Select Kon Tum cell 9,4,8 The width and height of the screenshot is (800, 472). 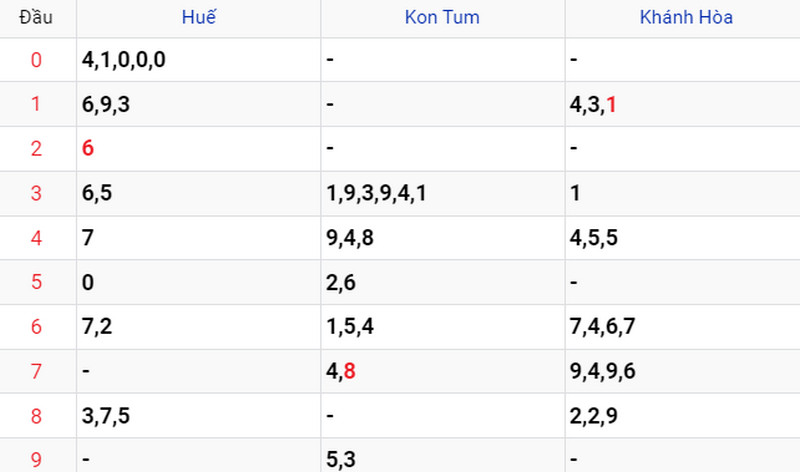pos(351,237)
